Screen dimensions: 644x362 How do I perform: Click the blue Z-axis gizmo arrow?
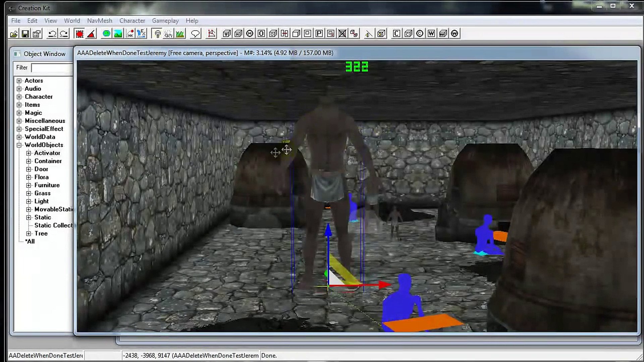pos(328,231)
